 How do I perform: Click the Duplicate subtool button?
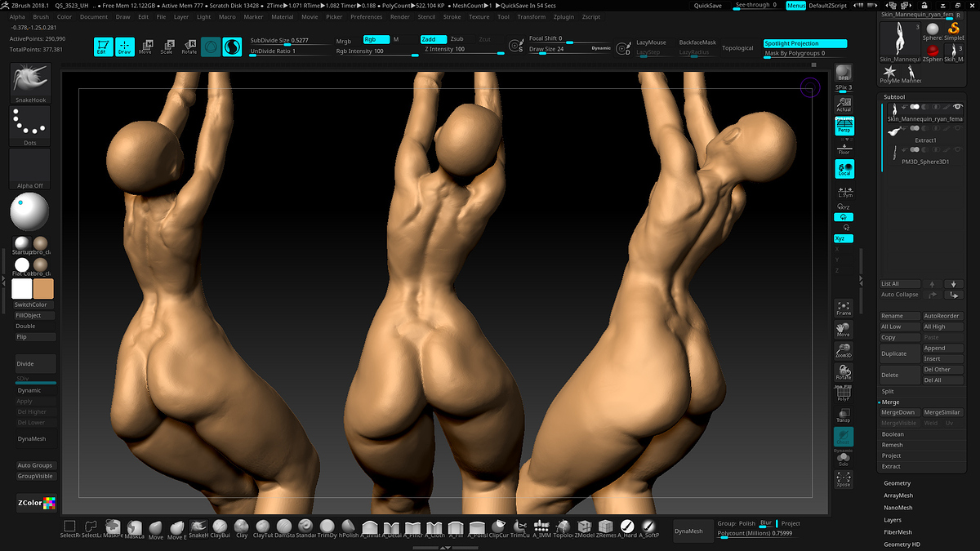pyautogui.click(x=899, y=353)
